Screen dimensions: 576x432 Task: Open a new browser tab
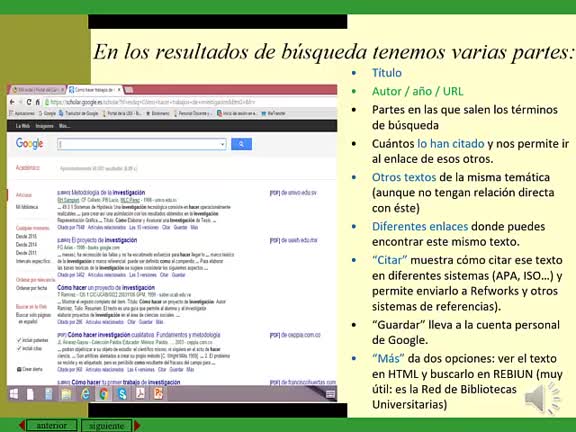coord(129,90)
